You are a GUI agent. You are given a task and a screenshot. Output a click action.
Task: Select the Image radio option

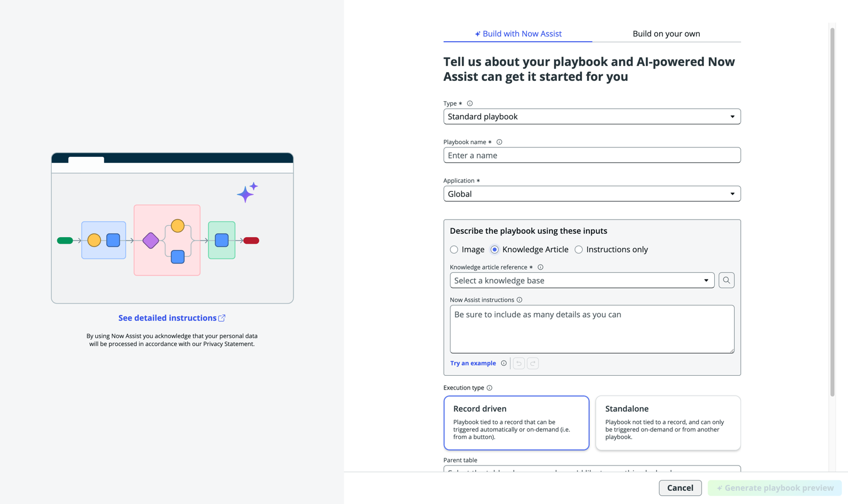[454, 250]
